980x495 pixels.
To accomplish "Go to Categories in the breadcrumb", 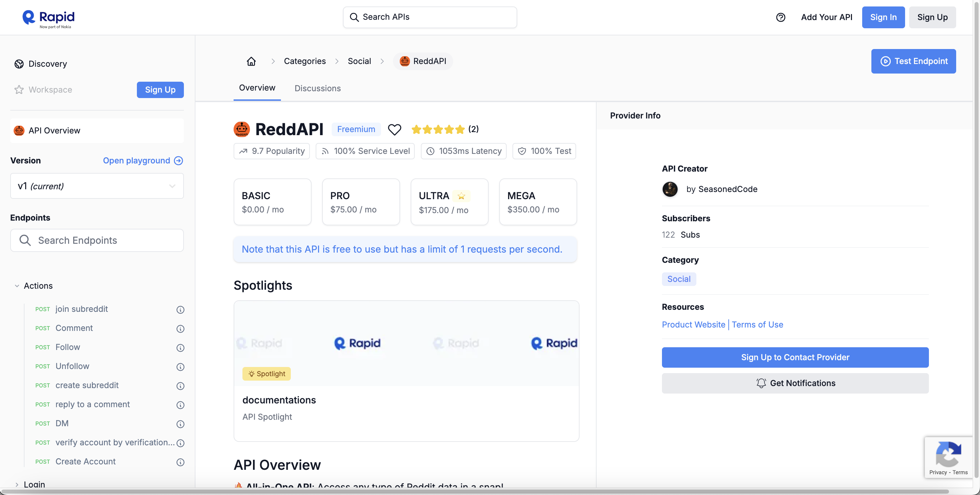I will coord(305,61).
